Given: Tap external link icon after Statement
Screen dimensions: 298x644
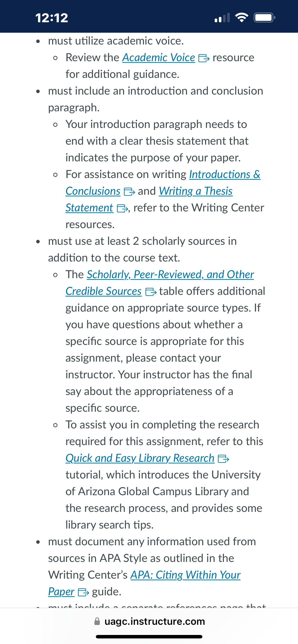Looking at the screenshot, I should [122, 208].
